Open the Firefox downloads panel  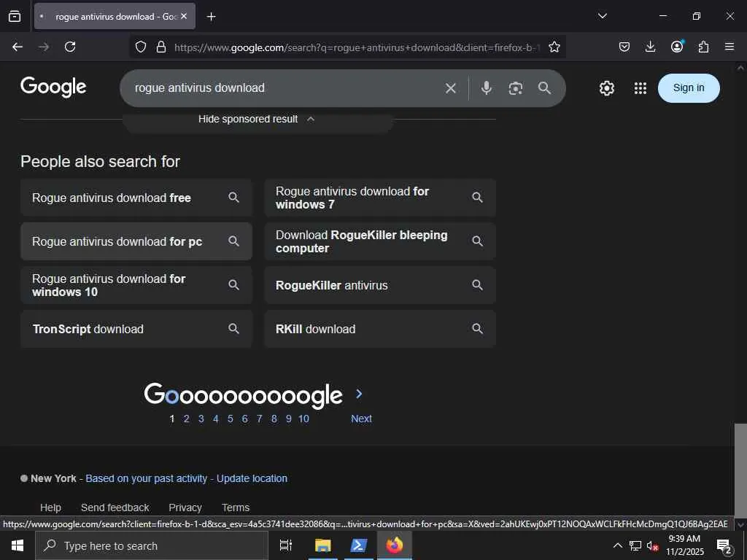(x=650, y=47)
